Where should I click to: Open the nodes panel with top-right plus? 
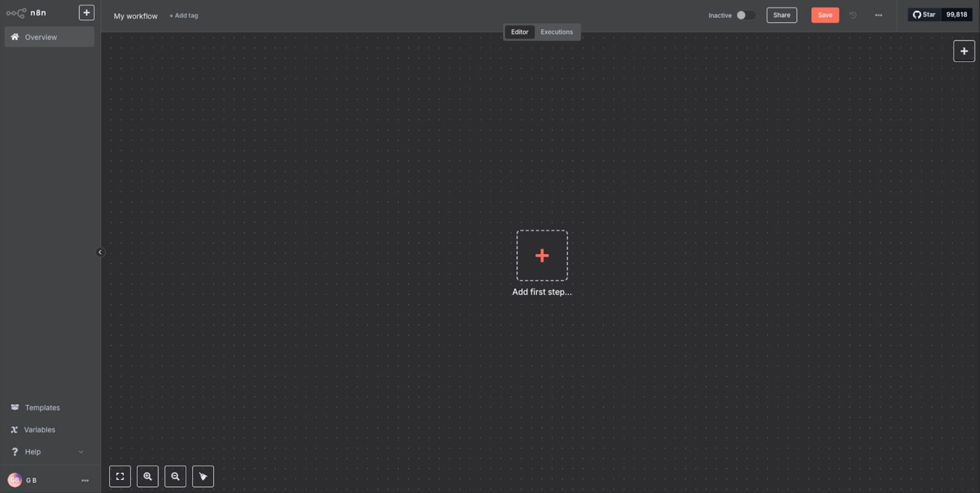(x=963, y=51)
